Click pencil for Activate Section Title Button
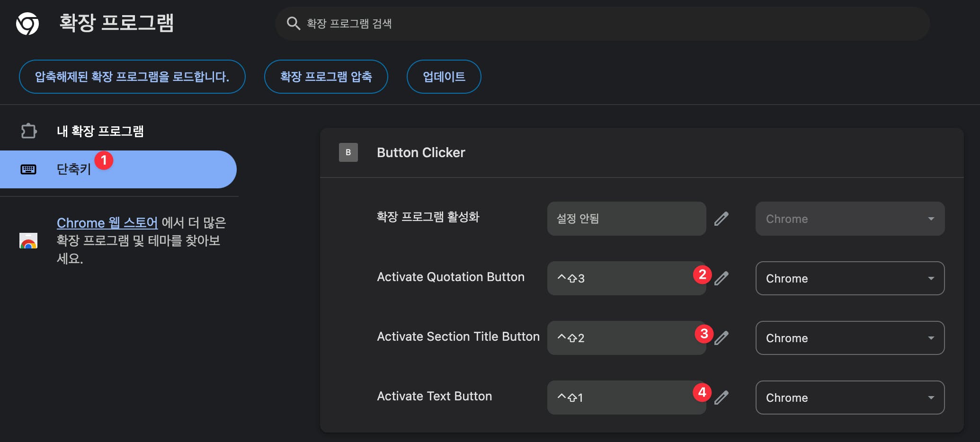980x442 pixels. click(722, 338)
